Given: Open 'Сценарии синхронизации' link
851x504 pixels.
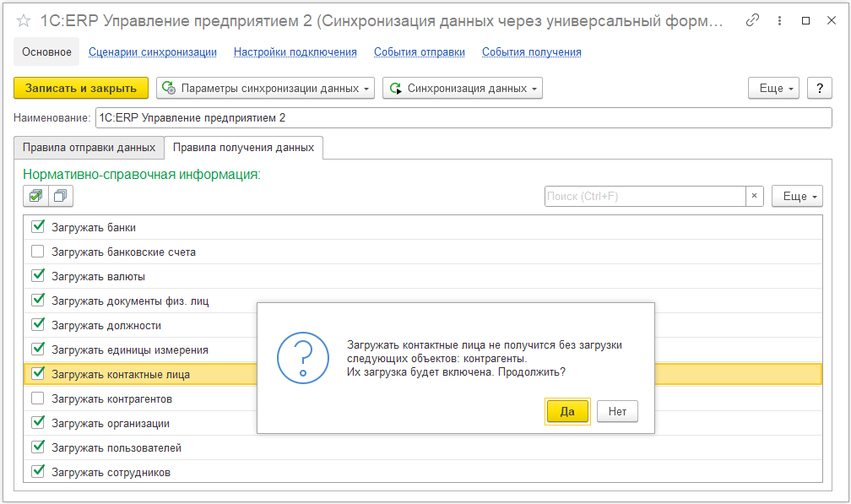Looking at the screenshot, I should pos(153,52).
